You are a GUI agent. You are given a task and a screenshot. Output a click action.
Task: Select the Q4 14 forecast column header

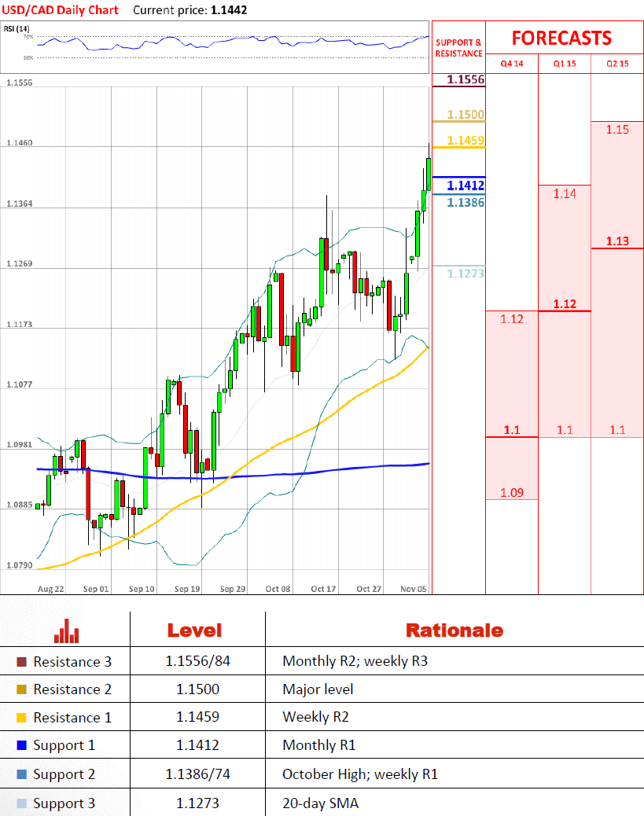(x=512, y=64)
